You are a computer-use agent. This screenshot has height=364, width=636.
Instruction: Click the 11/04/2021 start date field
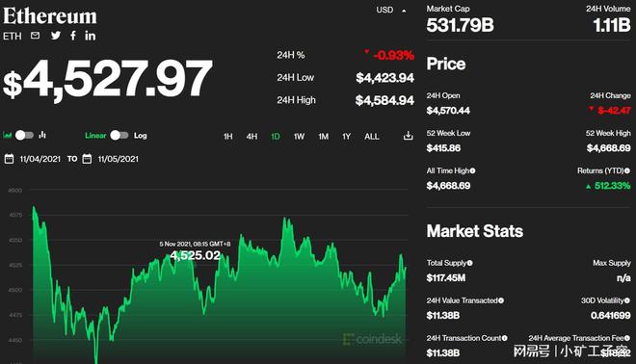tap(40, 159)
